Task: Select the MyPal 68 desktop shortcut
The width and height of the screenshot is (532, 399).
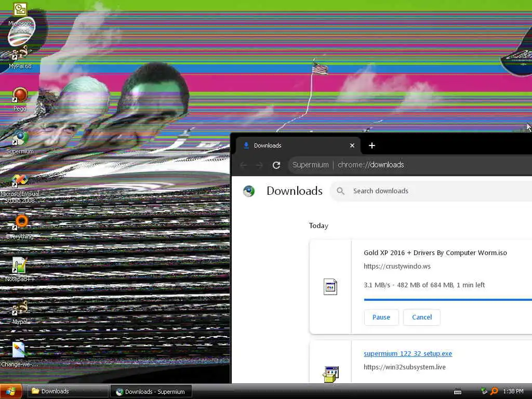Action: (x=20, y=57)
